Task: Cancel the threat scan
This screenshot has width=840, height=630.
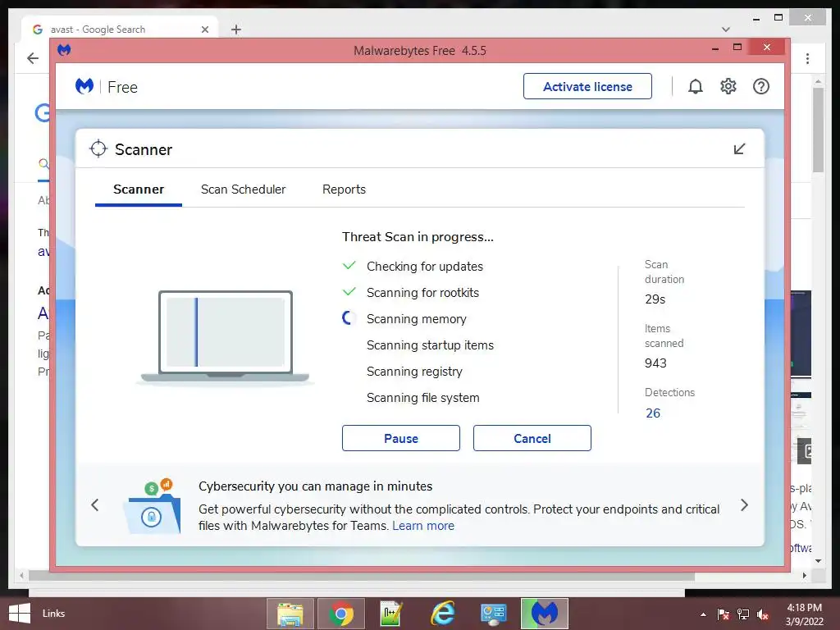Action: [532, 438]
